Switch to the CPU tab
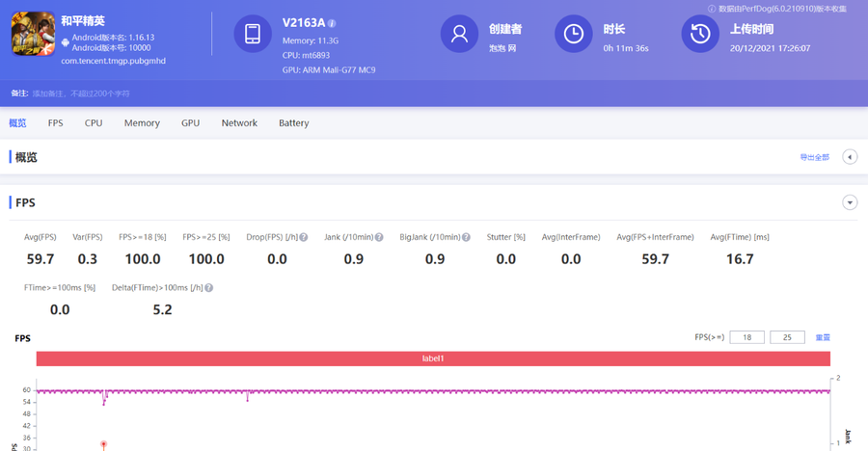The image size is (868, 451). pos(94,122)
